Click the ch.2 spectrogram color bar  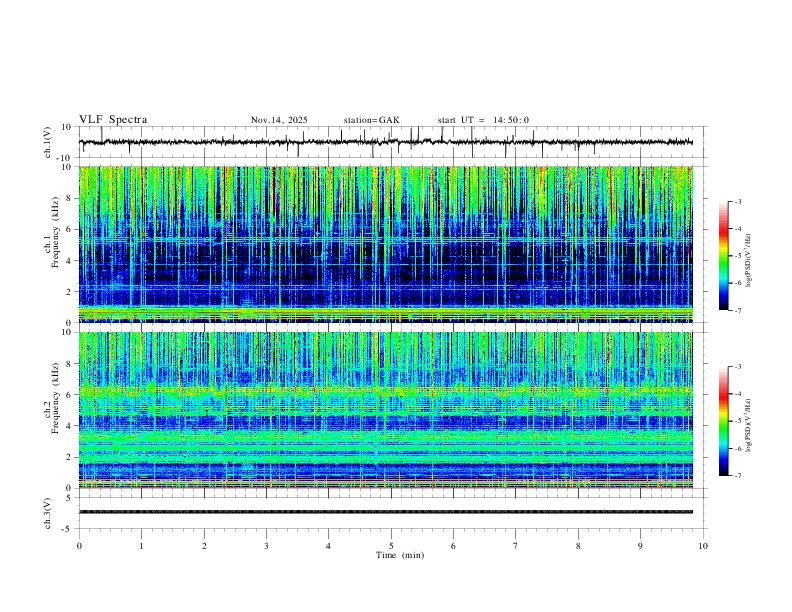(723, 421)
